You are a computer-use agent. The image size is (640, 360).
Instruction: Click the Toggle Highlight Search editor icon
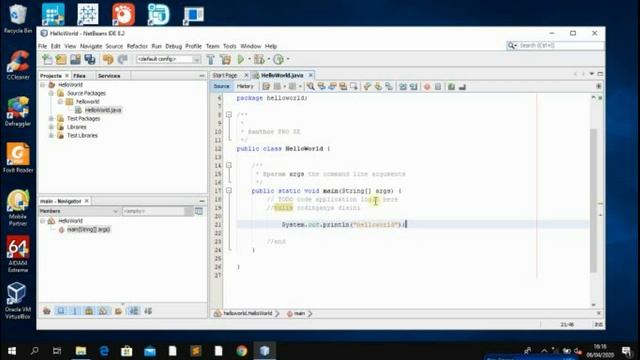pos(343,87)
